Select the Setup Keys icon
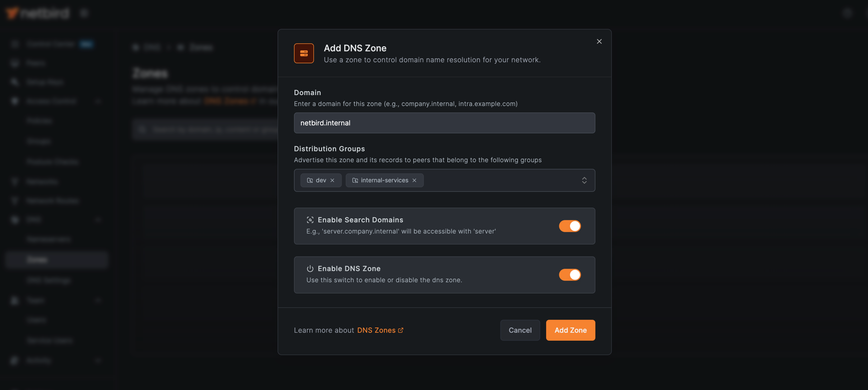Viewport: 868px width, 390px height. click(x=14, y=82)
